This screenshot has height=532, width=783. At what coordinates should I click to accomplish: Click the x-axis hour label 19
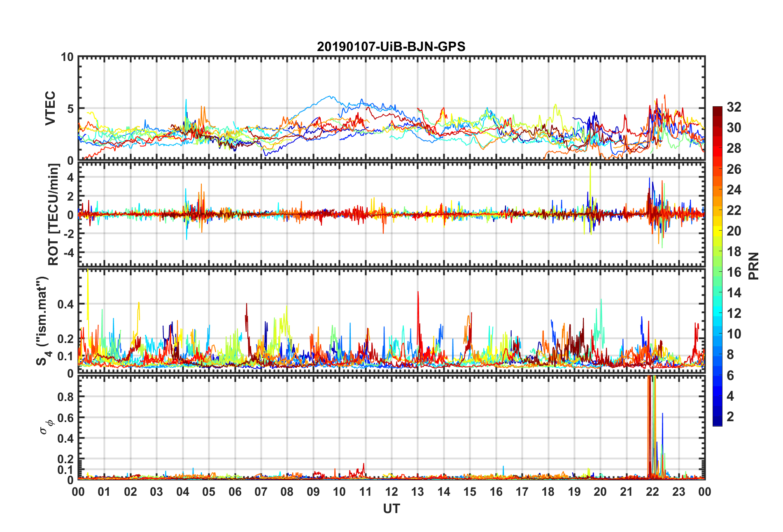click(574, 492)
